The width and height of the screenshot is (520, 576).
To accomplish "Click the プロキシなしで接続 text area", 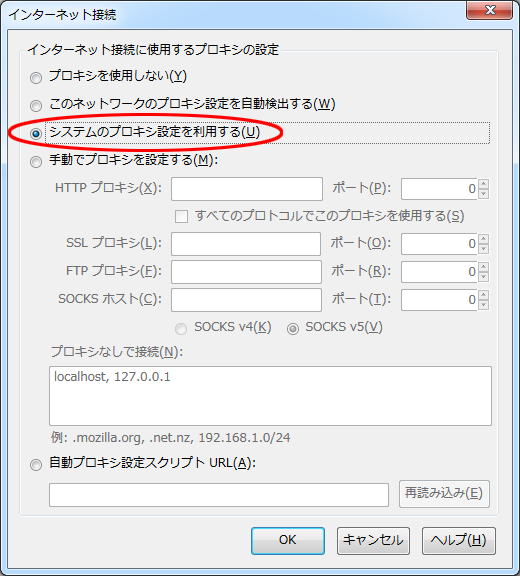I will coord(270,396).
